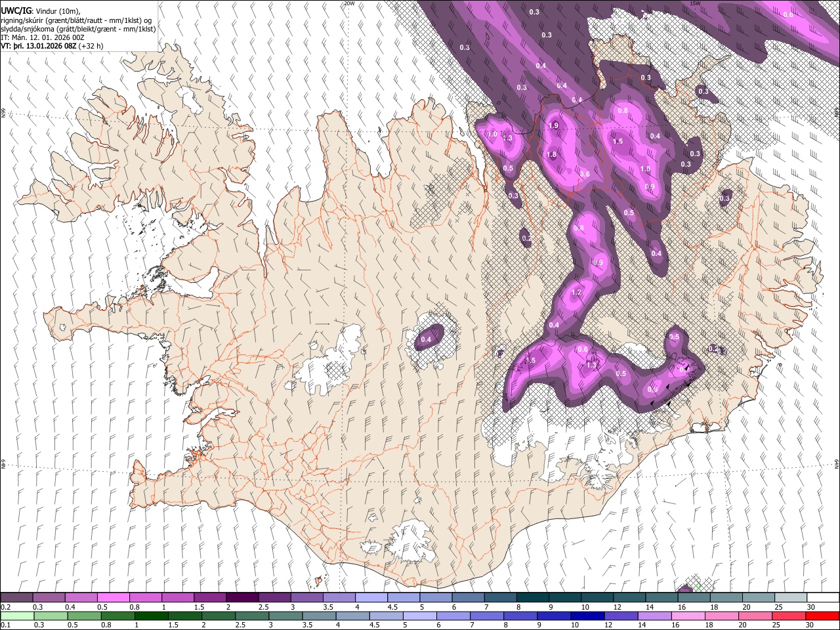Click the "15W" longitude label

click(x=696, y=3)
